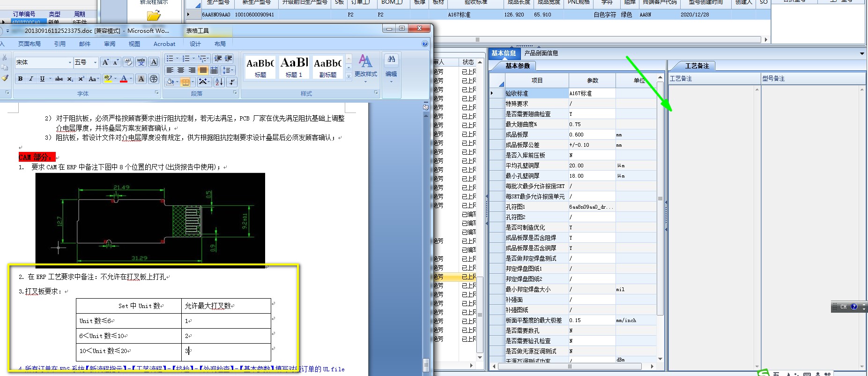This screenshot has width=868, height=376.
Task: Click the yellow highlight color swatch button
Action: coord(108,79)
